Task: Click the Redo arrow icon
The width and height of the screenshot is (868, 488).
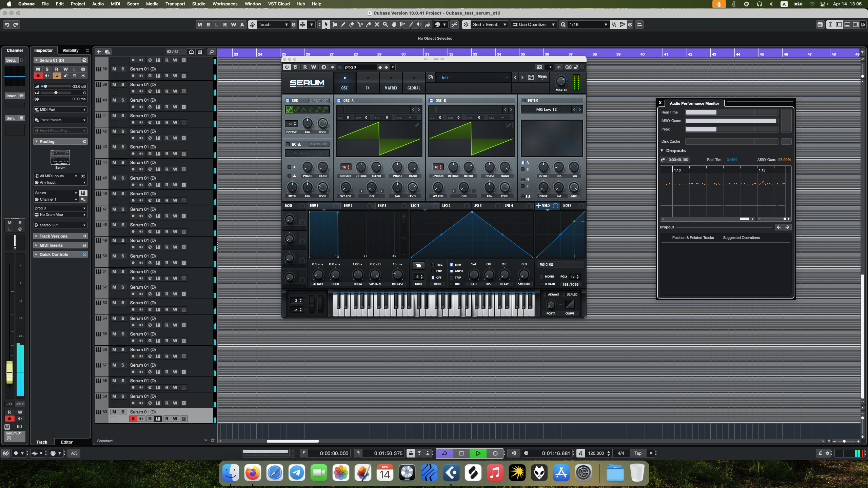Action: coord(16,24)
